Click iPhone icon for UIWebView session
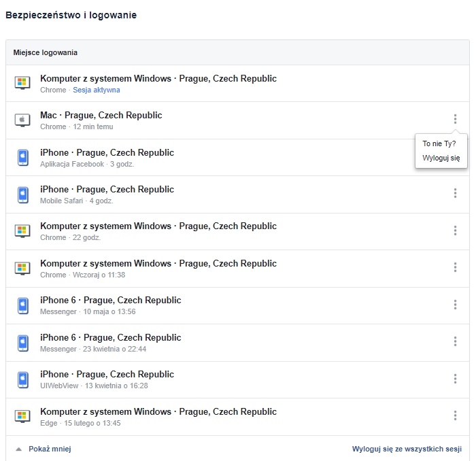476x461 pixels. (x=23, y=379)
